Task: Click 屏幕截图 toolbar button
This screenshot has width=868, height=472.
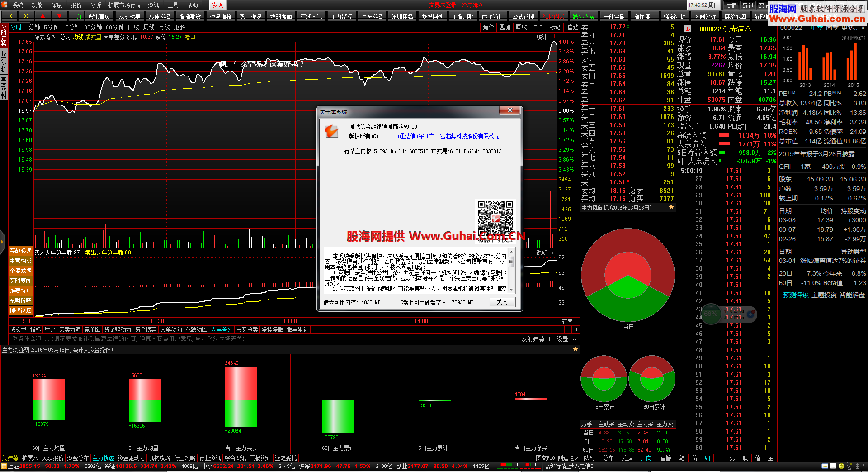Action: click(x=735, y=16)
